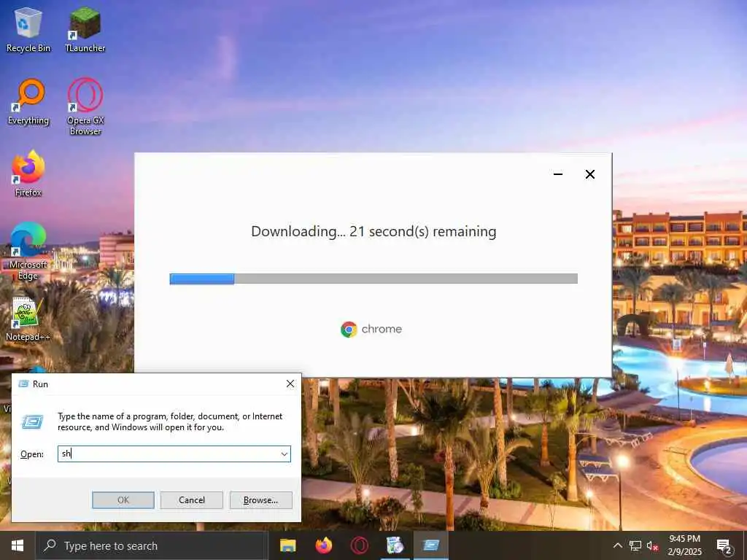Click the Run dialog description text
This screenshot has height=560, width=747.
170,421
